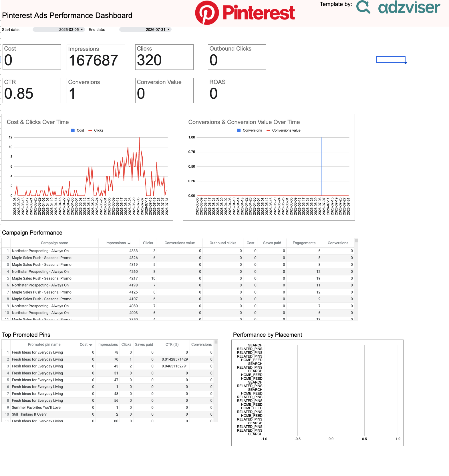Click the blue Cost legend swatch
This screenshot has height=476, width=449.
[73, 130]
